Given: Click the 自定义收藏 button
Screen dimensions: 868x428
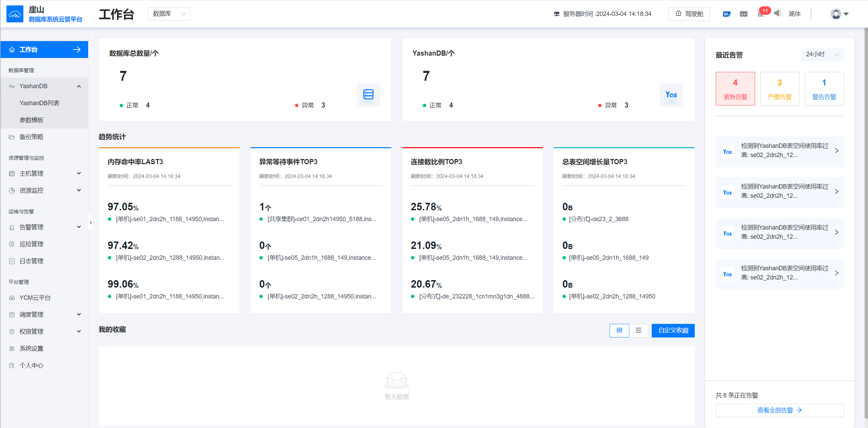Looking at the screenshot, I should tap(673, 330).
